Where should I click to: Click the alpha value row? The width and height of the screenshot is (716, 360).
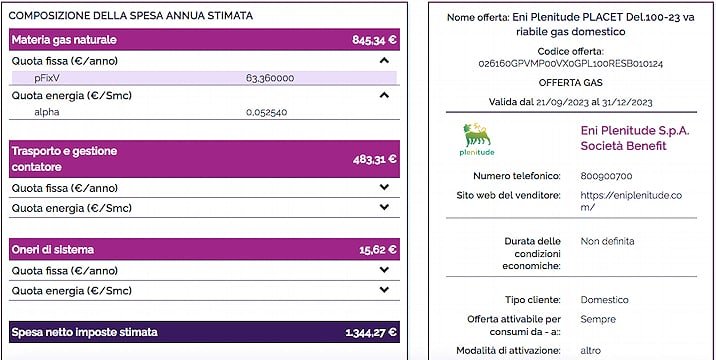(204, 112)
